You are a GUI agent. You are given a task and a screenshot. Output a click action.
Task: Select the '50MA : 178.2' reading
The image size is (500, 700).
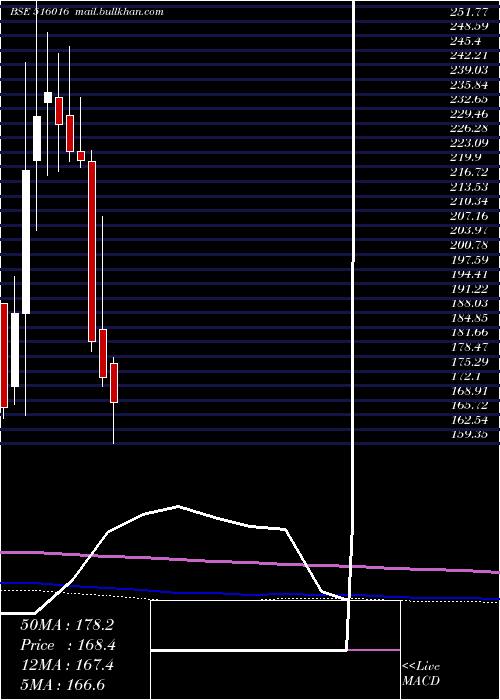(67, 625)
